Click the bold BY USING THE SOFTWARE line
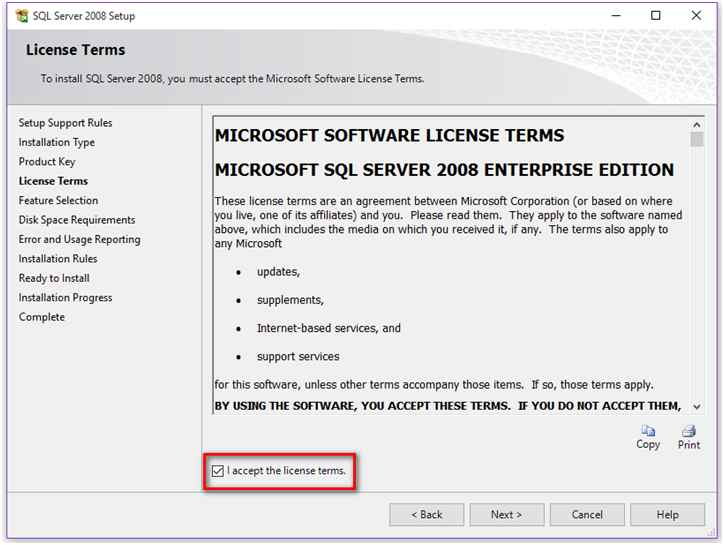Screen dimensions: 724x545 point(447,406)
